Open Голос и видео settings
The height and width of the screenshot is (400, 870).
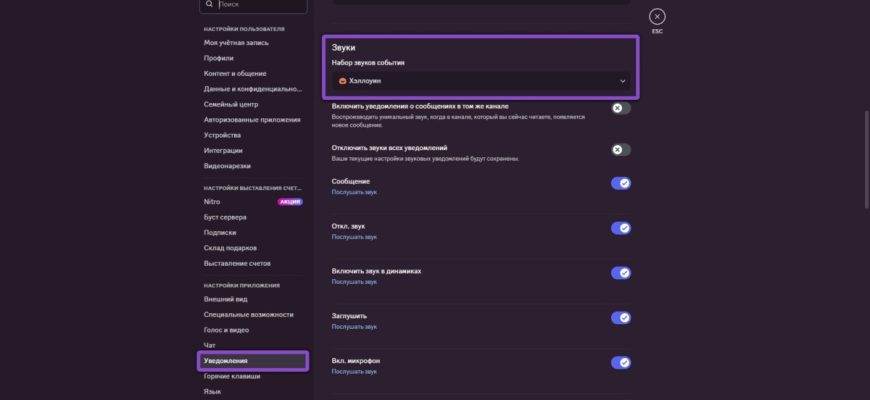tap(226, 330)
